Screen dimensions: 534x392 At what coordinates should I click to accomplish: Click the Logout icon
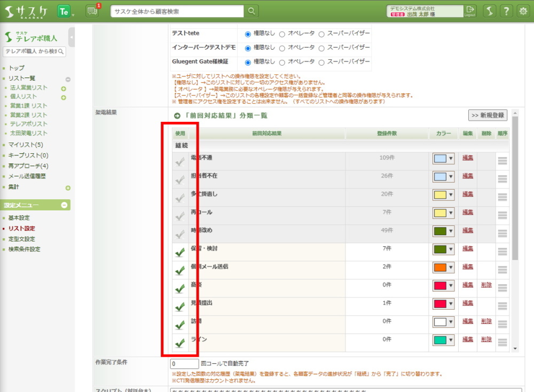469,11
